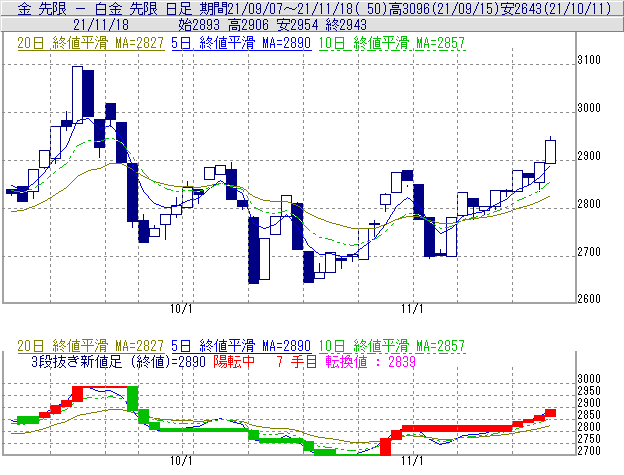Click the 安2954 value in the second row
624x475 pixels.
(x=297, y=25)
